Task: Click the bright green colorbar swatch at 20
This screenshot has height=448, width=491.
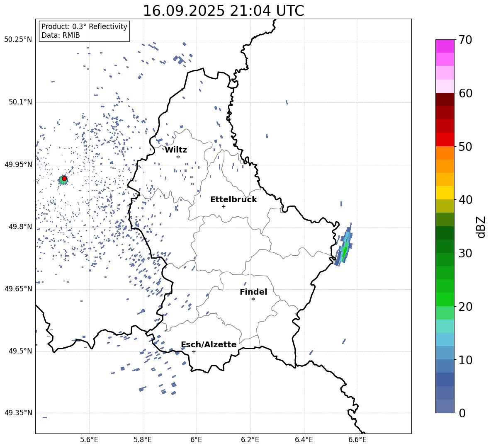Action: point(445,300)
